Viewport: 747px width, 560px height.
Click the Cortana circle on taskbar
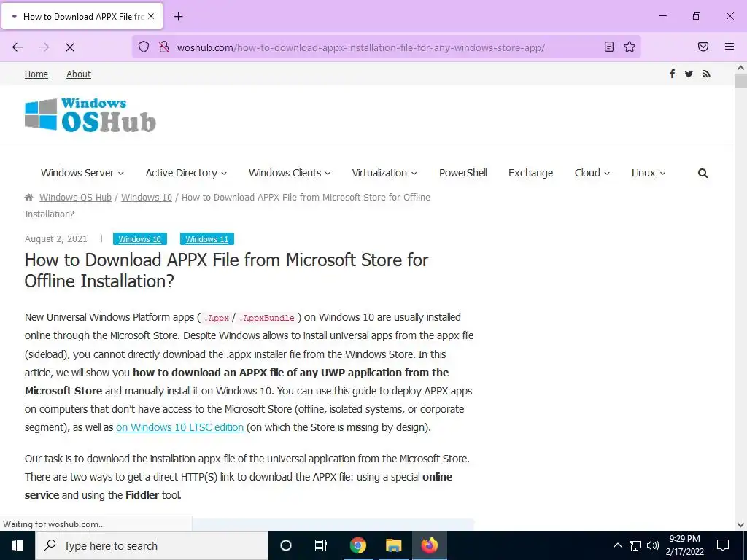pyautogui.click(x=286, y=545)
